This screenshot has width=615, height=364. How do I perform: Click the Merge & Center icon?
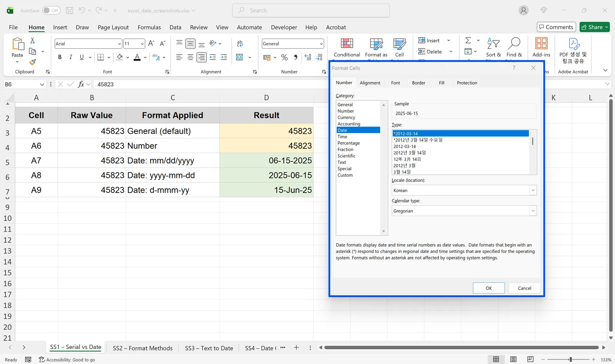(239, 57)
